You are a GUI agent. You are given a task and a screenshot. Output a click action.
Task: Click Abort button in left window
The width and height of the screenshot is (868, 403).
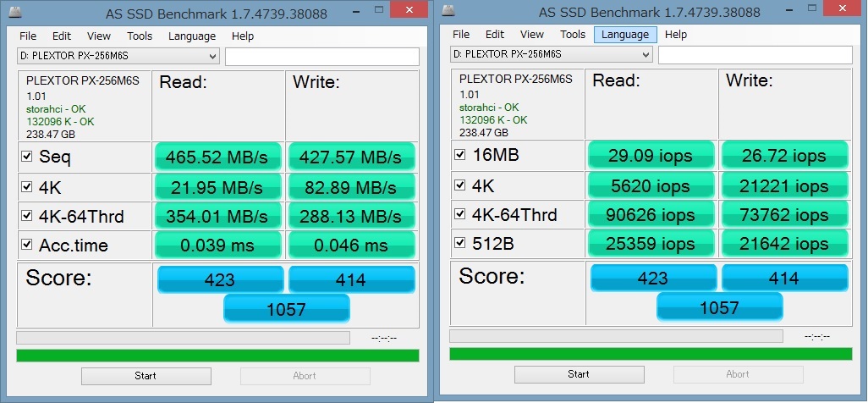305,376
